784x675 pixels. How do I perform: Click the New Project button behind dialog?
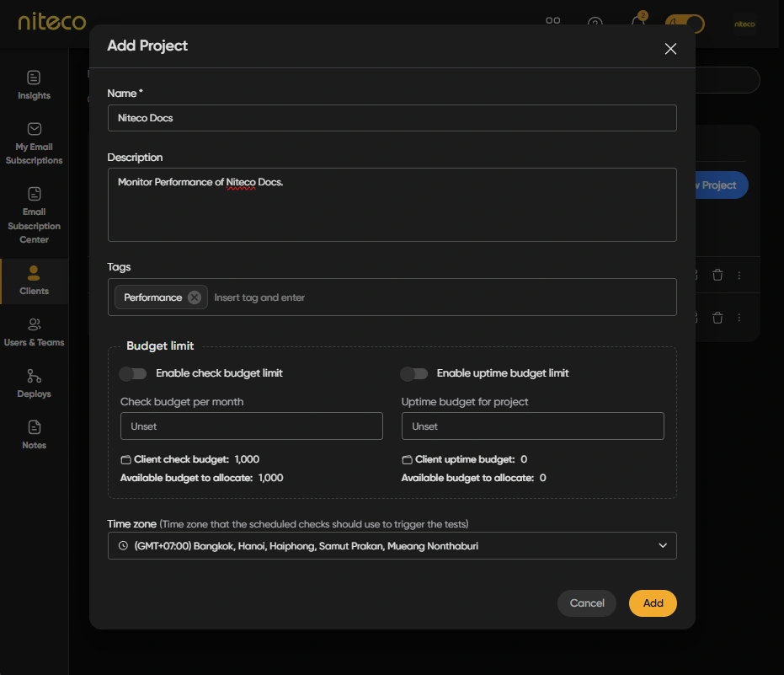tap(722, 185)
